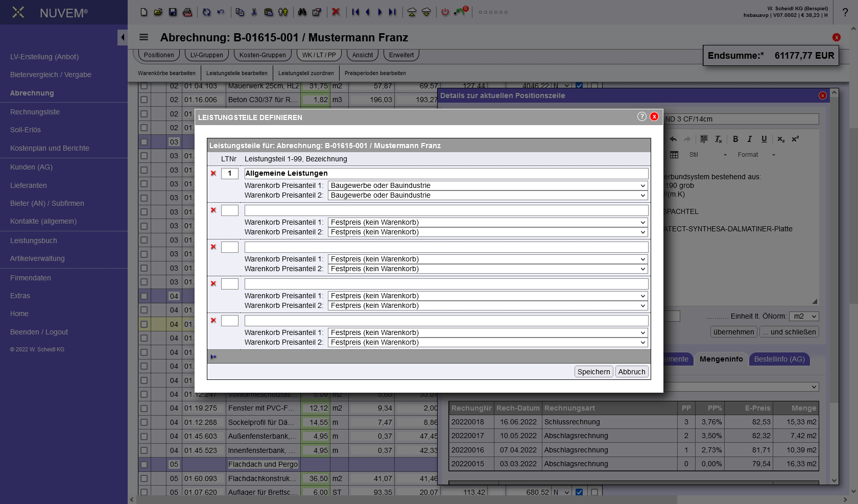Toggle checkbox for Innenfensterbank row
Screen dimensions: 858x504
click(144, 451)
